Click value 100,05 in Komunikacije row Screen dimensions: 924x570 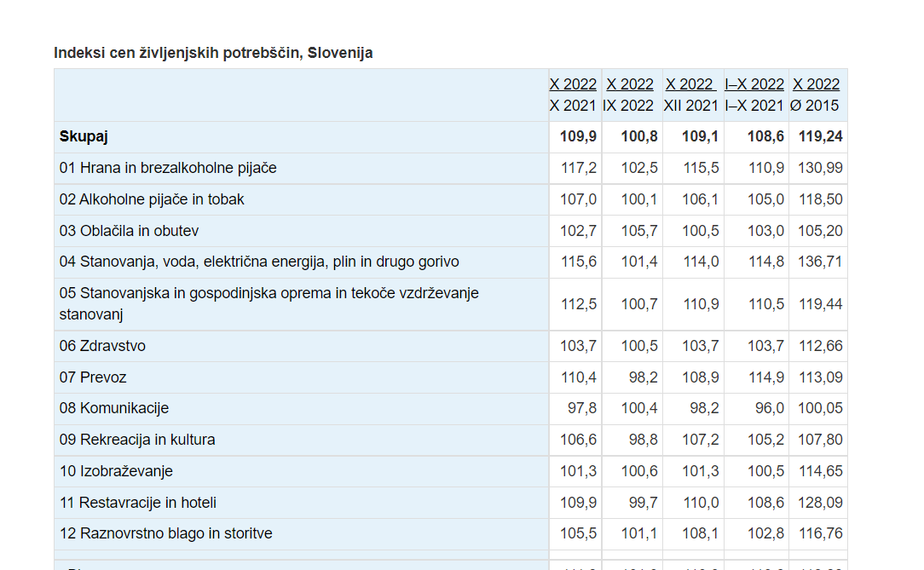click(820, 409)
